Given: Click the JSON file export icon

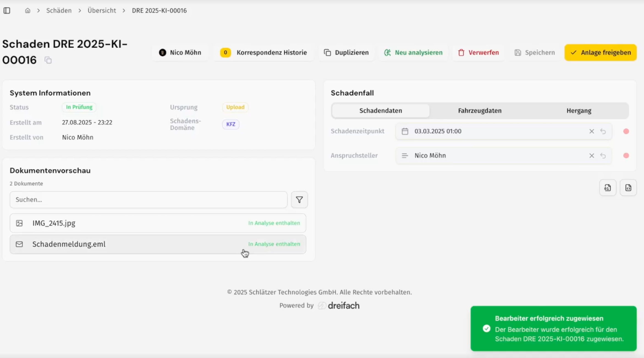Looking at the screenshot, I should pos(628,188).
